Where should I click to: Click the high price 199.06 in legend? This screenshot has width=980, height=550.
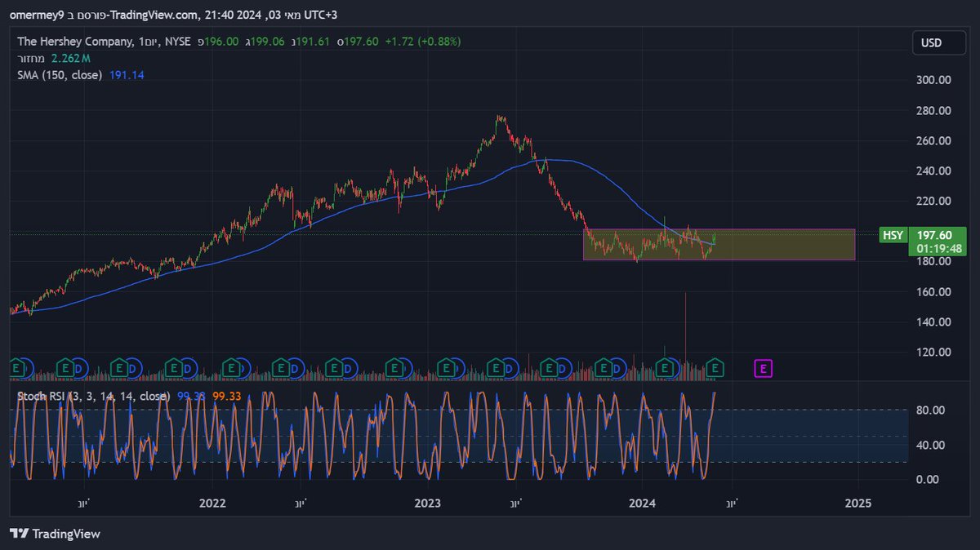[x=267, y=42]
